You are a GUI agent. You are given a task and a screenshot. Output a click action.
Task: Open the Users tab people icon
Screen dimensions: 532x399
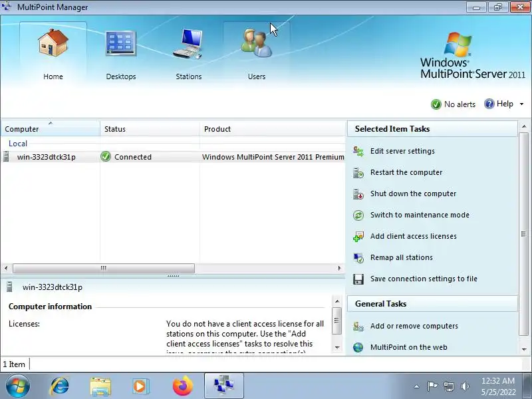[x=257, y=43]
